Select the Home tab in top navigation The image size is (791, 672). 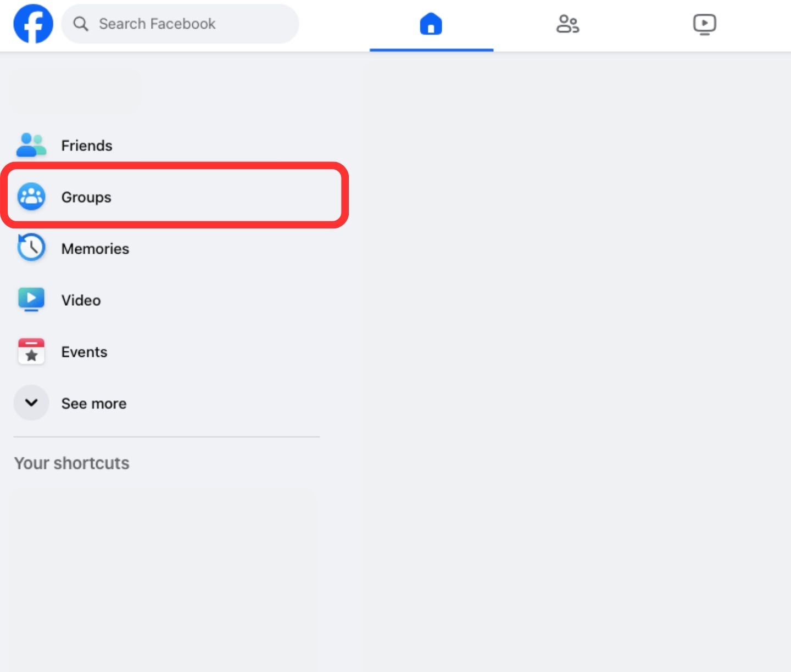pyautogui.click(x=431, y=24)
